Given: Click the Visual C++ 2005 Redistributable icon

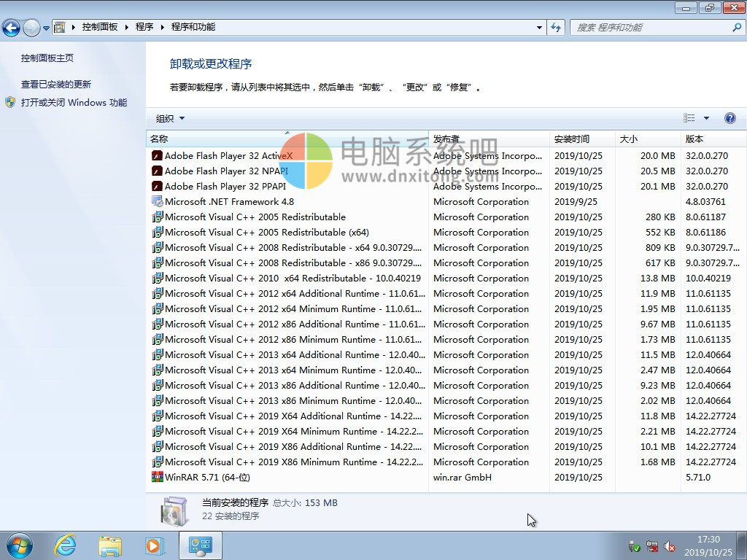Looking at the screenshot, I should 158,217.
